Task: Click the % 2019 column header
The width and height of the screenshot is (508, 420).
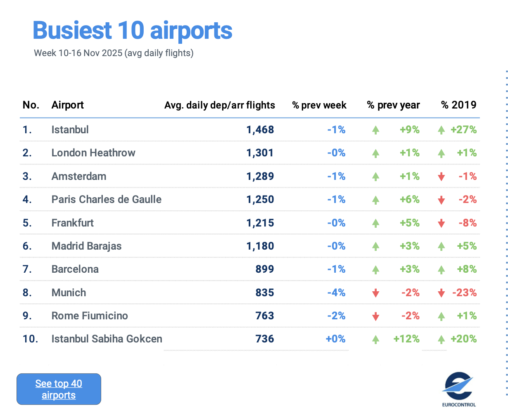Action: [458, 105]
